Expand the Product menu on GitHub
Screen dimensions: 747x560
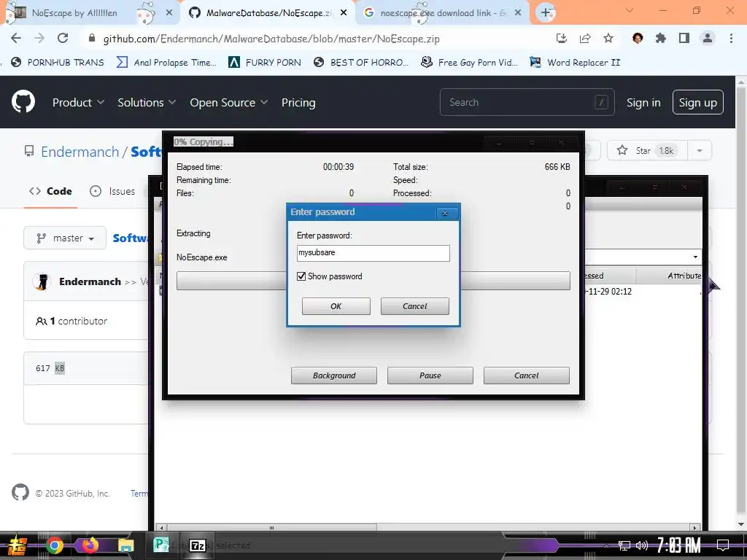78,102
